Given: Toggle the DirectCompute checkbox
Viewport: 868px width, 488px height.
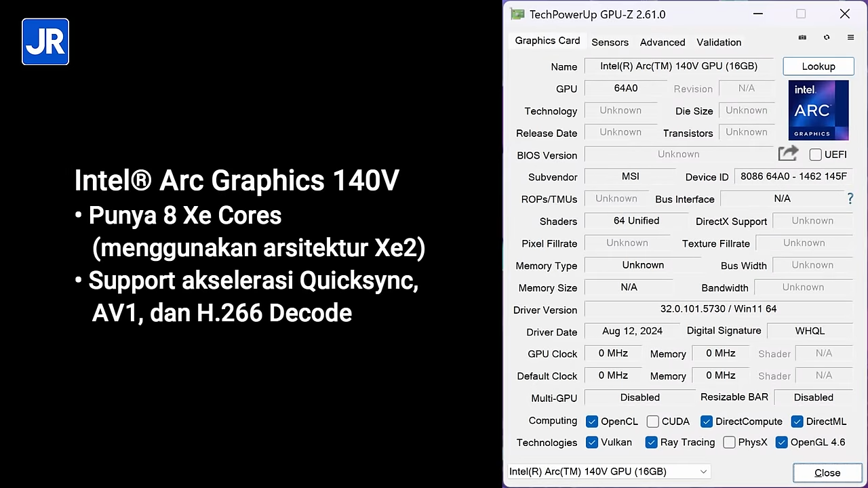Looking at the screenshot, I should (x=707, y=422).
